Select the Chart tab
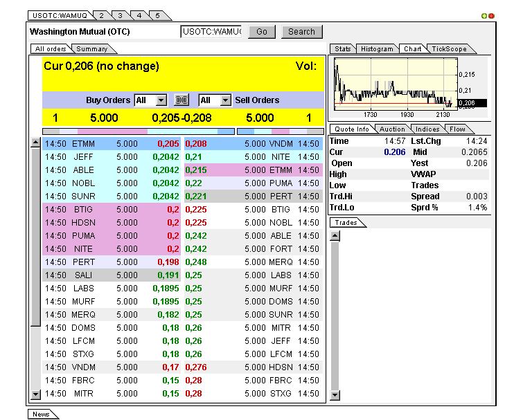The height and width of the screenshot is (420, 514). pos(412,48)
